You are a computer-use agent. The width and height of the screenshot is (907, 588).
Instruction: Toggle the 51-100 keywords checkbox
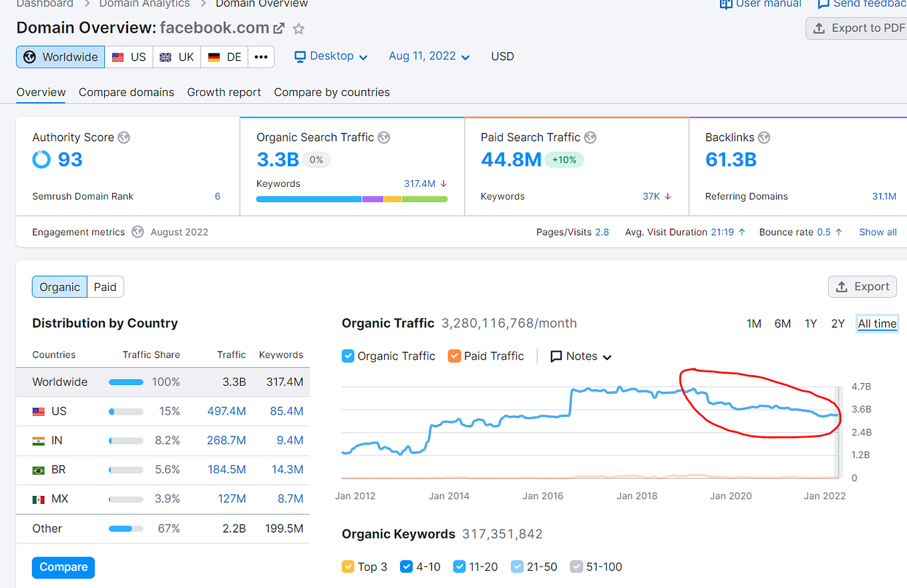click(576, 567)
